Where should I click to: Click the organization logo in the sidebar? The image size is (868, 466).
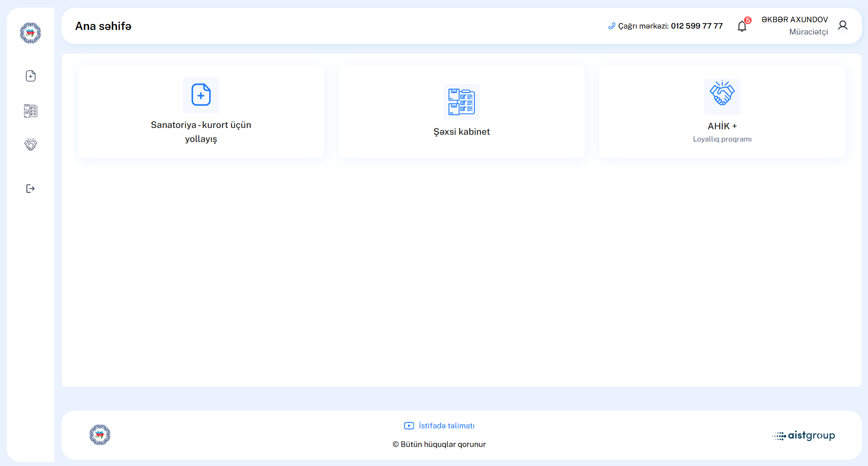[x=30, y=33]
